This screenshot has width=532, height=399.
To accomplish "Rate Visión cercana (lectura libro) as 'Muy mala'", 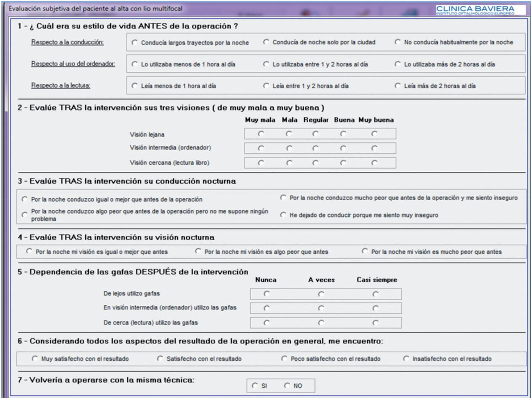I will click(x=261, y=163).
